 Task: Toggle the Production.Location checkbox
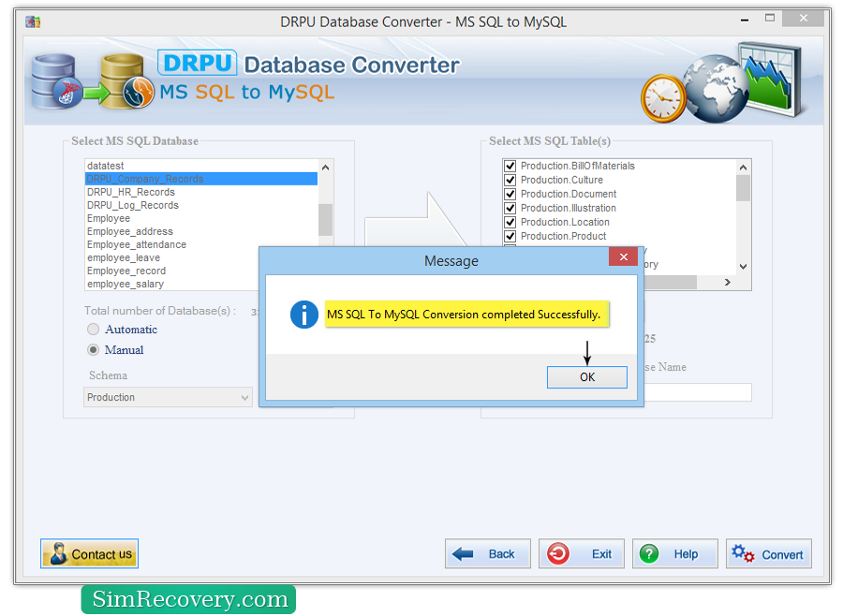(510, 222)
